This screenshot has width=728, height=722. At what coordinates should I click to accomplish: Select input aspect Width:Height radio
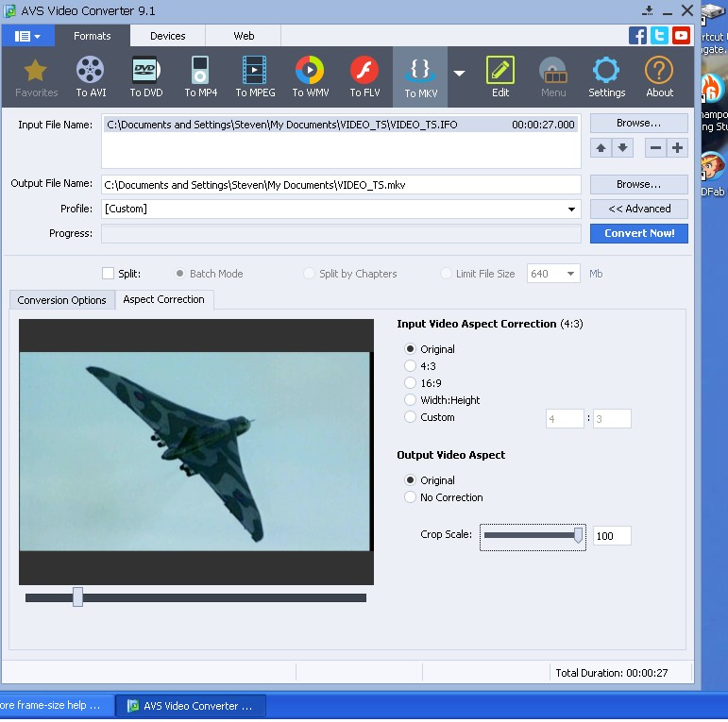[410, 399]
